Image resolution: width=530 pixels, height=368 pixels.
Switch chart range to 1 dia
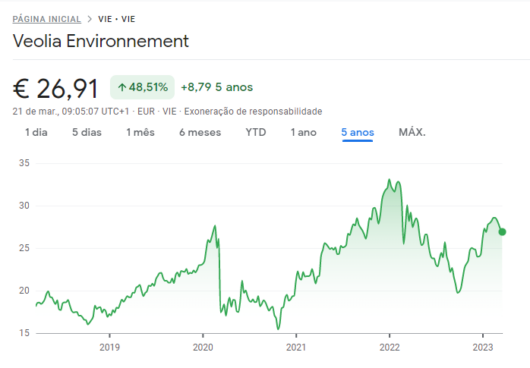(36, 132)
